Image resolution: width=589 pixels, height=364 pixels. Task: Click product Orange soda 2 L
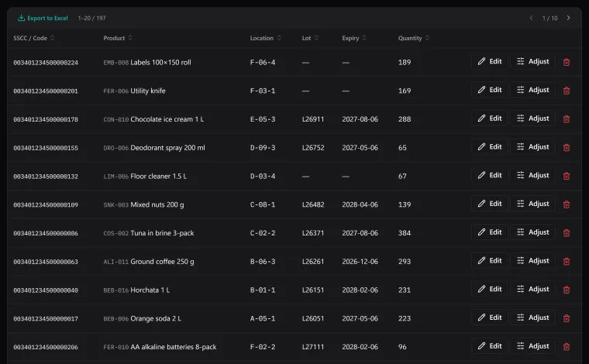click(x=156, y=318)
